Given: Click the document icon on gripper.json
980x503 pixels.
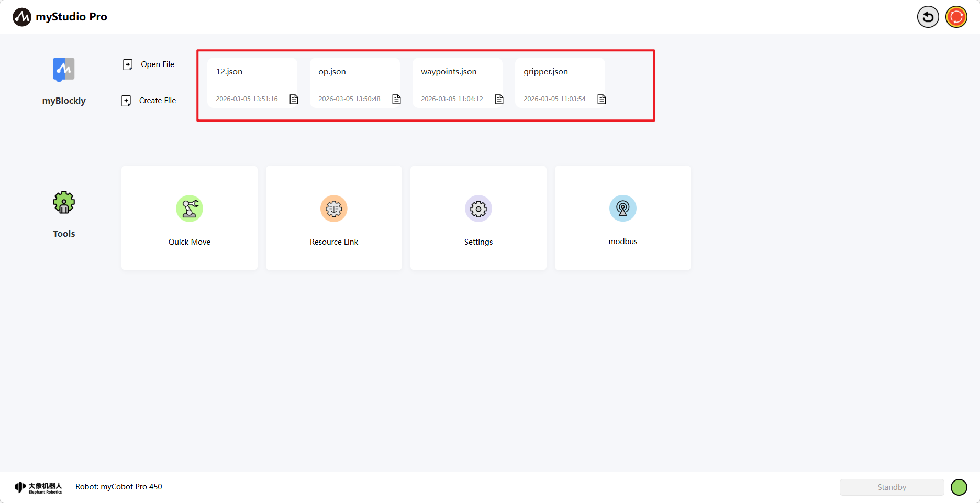Looking at the screenshot, I should point(602,99).
